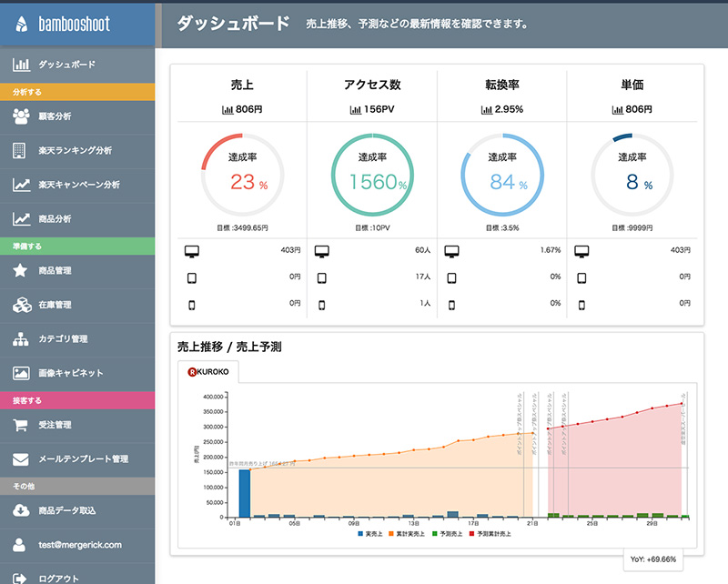Open the 画像キャビネット link
This screenshot has width=728, height=584.
[x=70, y=373]
